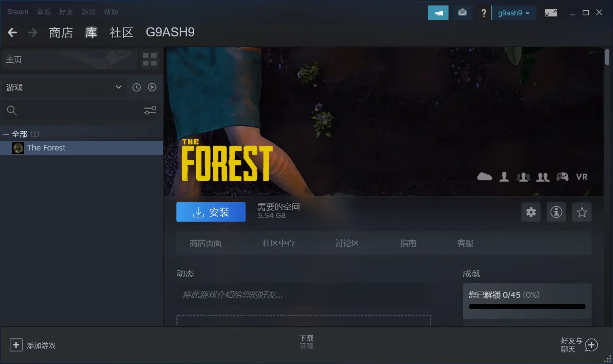Screen dimensions: 613x364
Task: Click the add game plus icon
Action: click(x=16, y=345)
